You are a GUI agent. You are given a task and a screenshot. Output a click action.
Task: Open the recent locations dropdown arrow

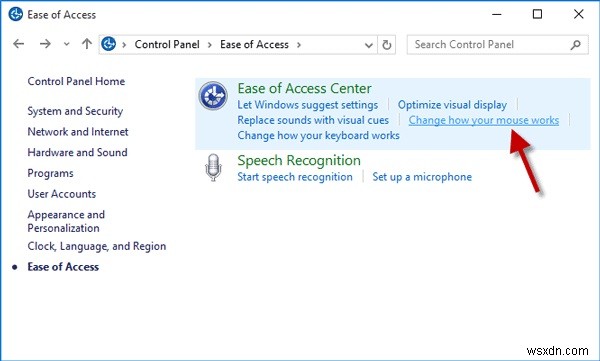click(66, 44)
